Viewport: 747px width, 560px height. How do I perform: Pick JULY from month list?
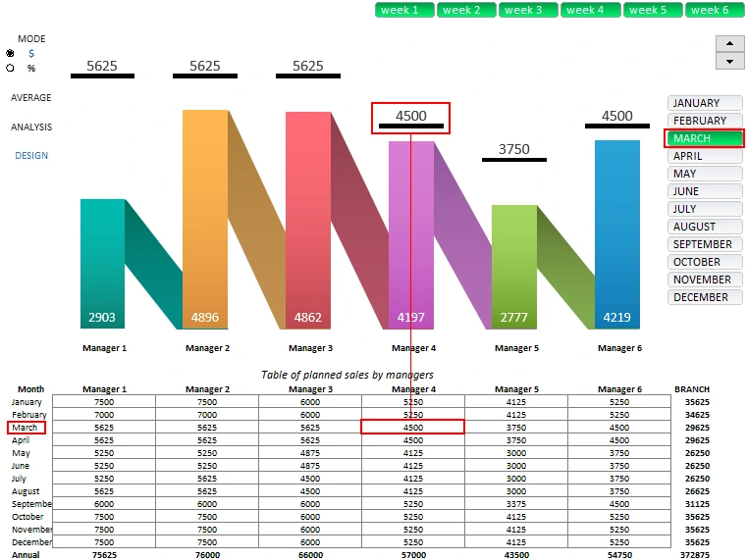pyautogui.click(x=704, y=209)
